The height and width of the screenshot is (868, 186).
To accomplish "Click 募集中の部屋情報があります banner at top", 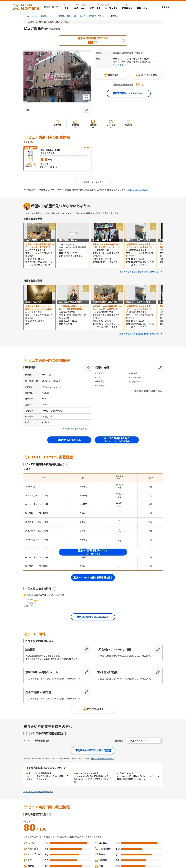I will [x=93, y=41].
